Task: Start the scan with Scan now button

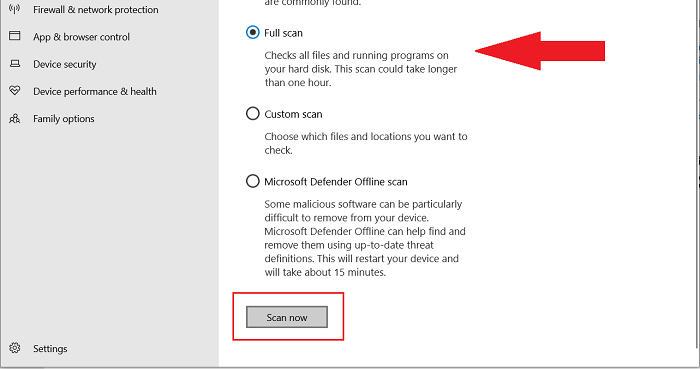Action: [x=287, y=317]
